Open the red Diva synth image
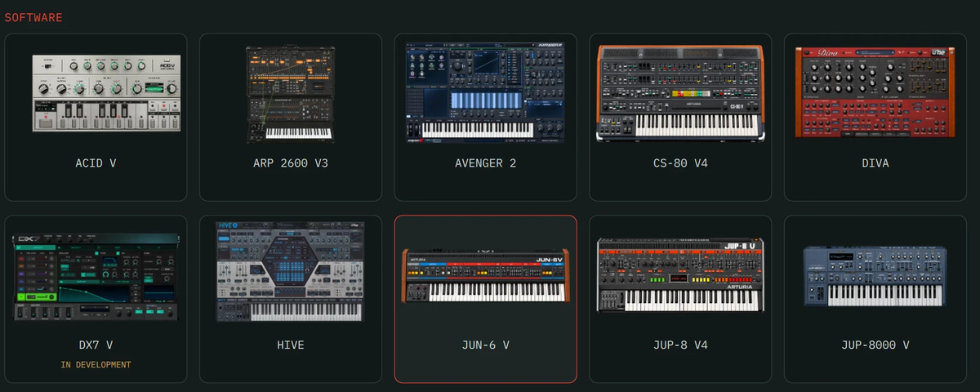This screenshot has width=980, height=392. pos(875,93)
